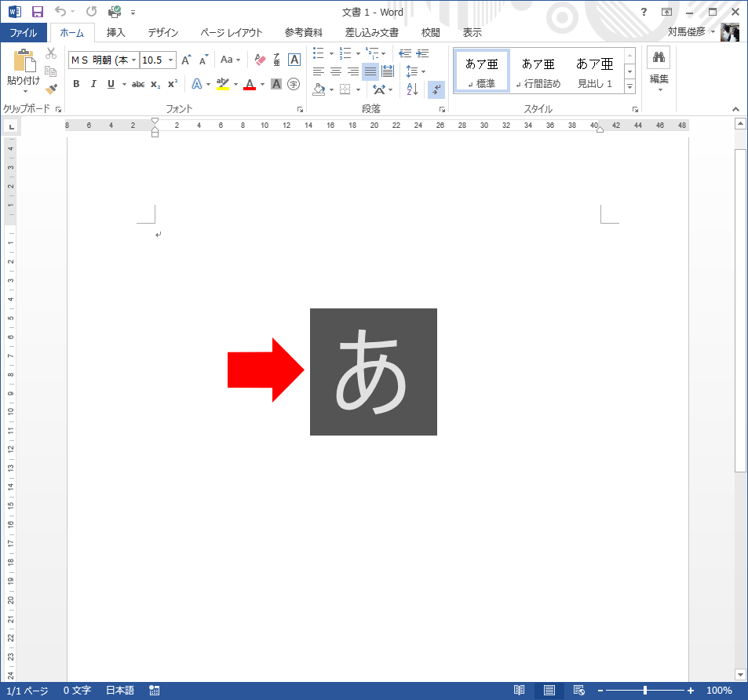Image resolution: width=748 pixels, height=700 pixels.
Task: Click the Paste clipboard icon
Action: 24,61
